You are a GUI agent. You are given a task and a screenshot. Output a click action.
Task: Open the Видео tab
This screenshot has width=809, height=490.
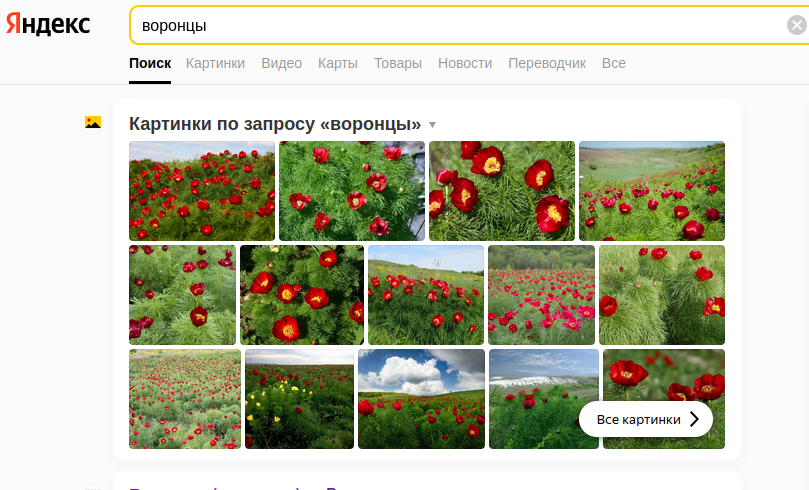point(281,63)
